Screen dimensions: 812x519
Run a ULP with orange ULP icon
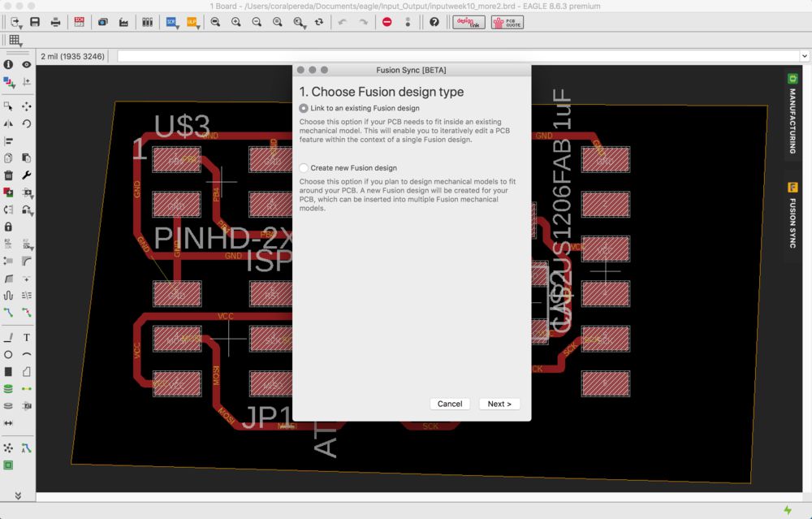point(192,22)
